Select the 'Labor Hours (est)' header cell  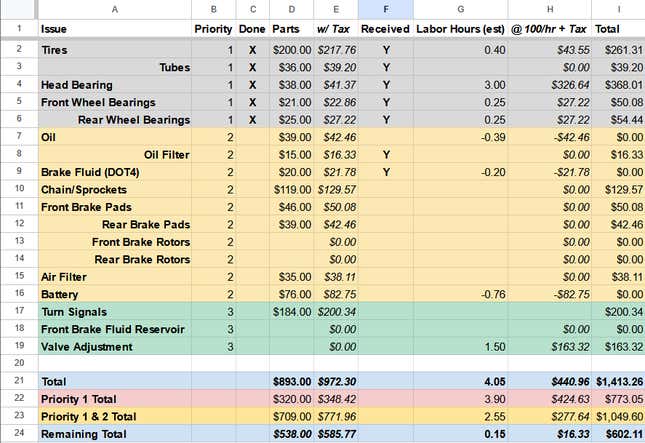pos(460,30)
